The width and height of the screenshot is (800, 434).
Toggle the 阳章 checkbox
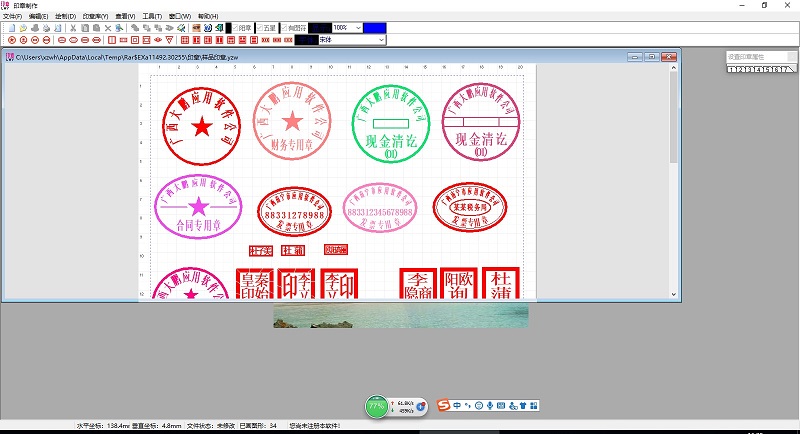pyautogui.click(x=242, y=28)
